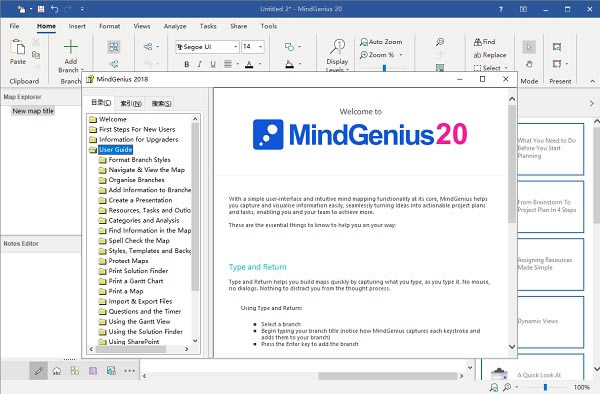600x394 pixels.
Task: Open the font size 14 dropdown
Action: 261,47
